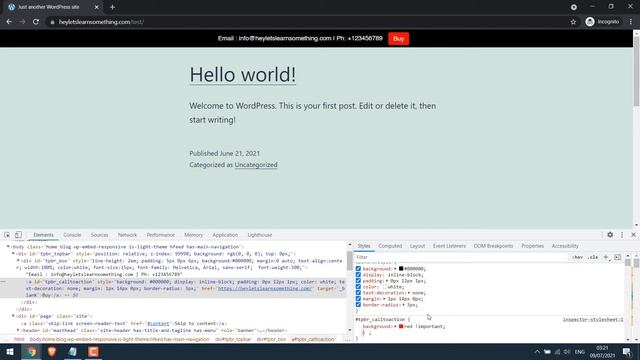Reload the page with the refresh icon
The width and height of the screenshot is (640, 360).
[36, 22]
